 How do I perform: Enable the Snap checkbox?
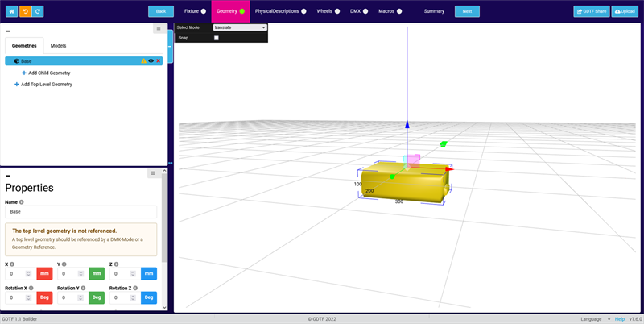pyautogui.click(x=216, y=38)
